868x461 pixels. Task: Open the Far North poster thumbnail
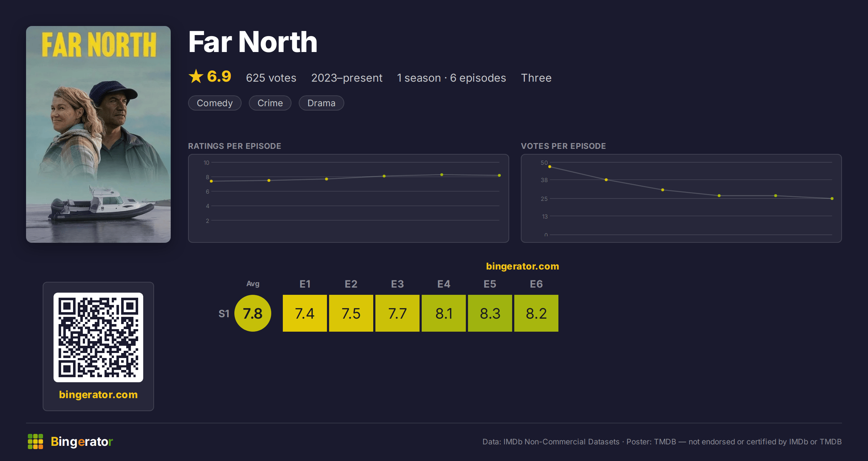(x=98, y=134)
